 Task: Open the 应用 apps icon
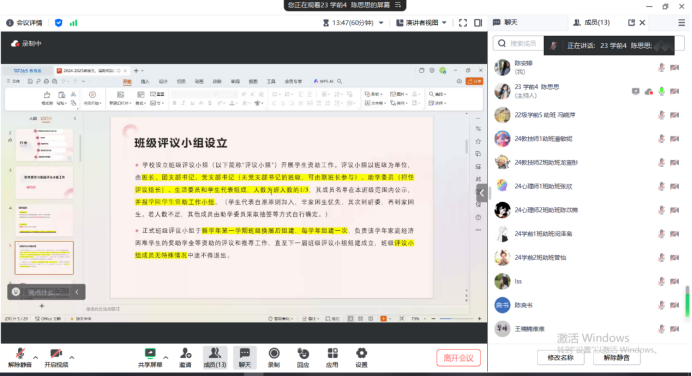pyautogui.click(x=332, y=357)
